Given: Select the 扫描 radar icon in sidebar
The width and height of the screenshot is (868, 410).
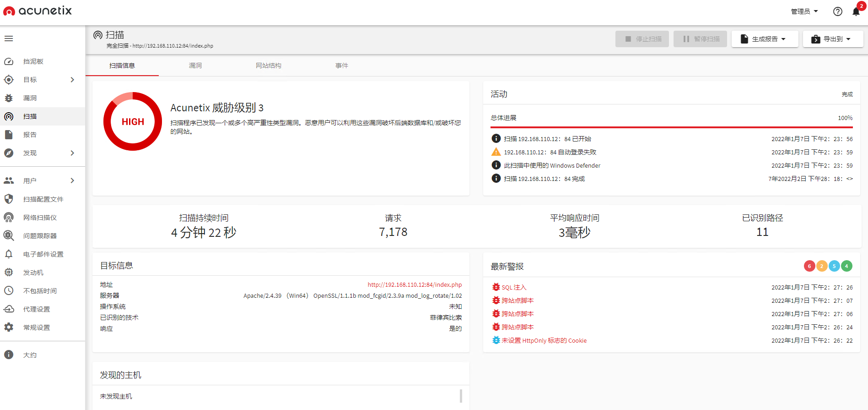Looking at the screenshot, I should tap(9, 116).
